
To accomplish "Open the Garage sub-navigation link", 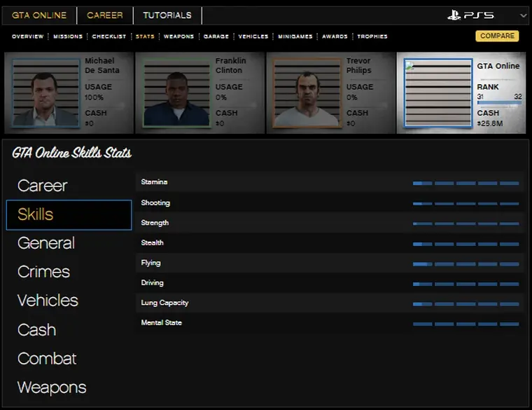I will point(216,36).
